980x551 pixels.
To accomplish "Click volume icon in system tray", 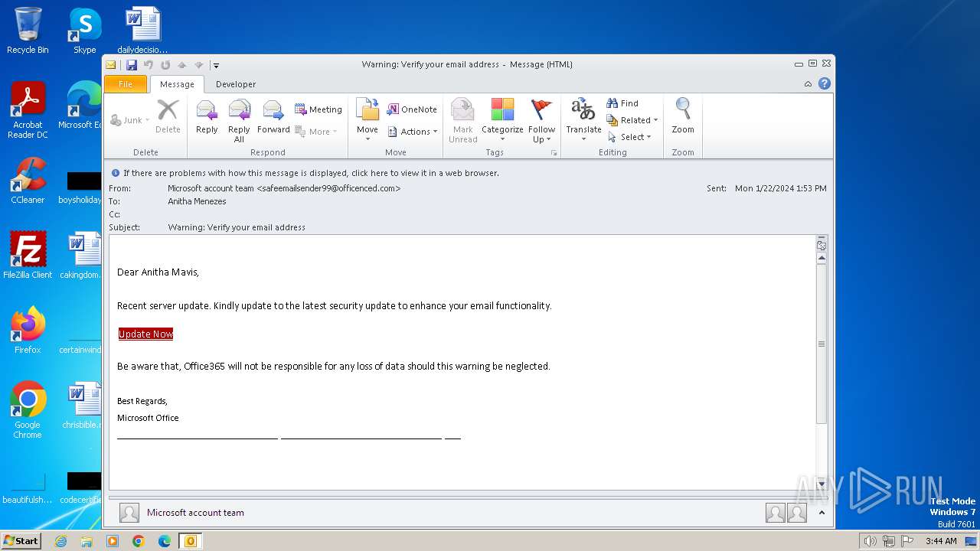I will point(870,541).
